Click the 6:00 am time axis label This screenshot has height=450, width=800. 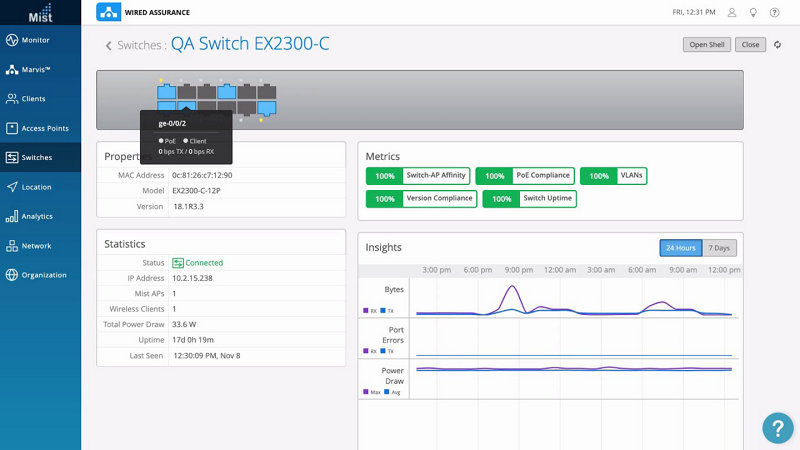coord(642,270)
